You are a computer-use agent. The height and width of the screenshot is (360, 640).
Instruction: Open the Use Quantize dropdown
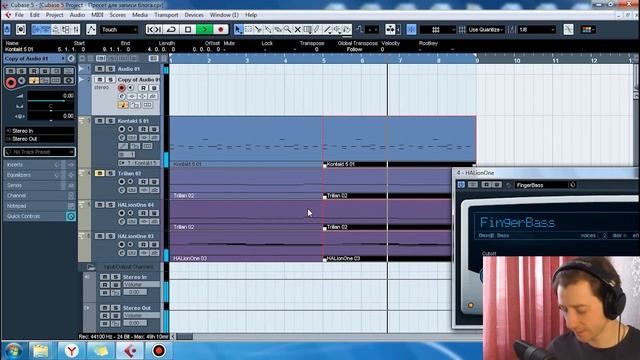485,29
